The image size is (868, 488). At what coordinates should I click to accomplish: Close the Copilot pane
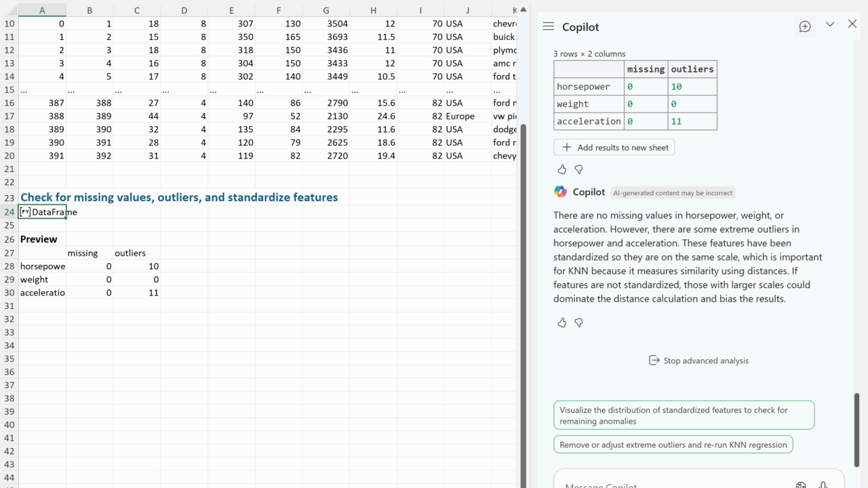[852, 24]
